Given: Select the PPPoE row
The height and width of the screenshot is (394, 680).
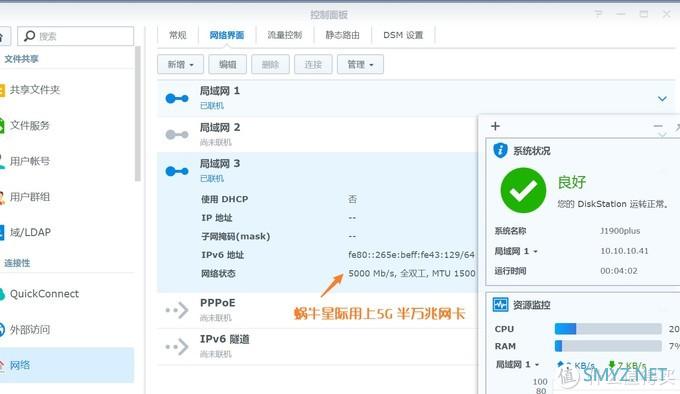Looking at the screenshot, I should 317,310.
